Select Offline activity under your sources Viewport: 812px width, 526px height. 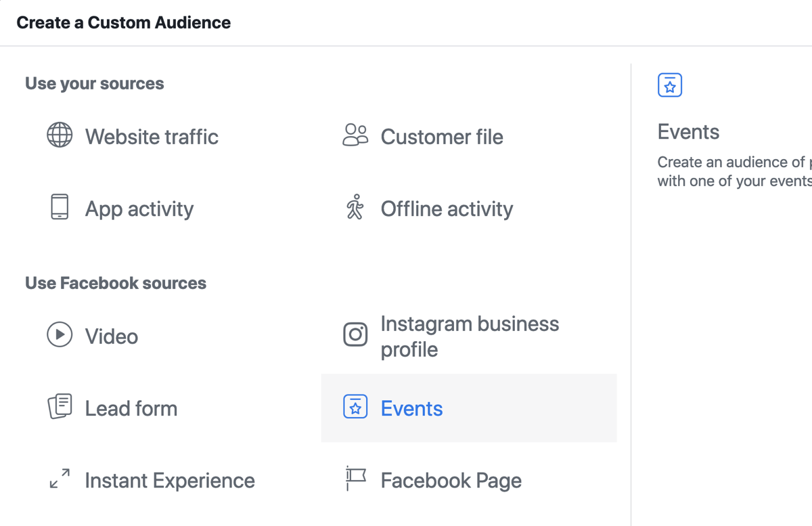pyautogui.click(x=447, y=209)
